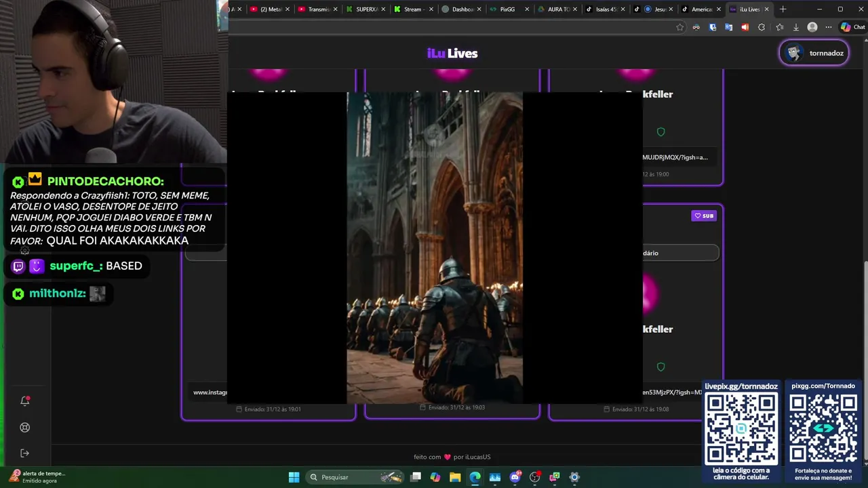Close the iLu Lives browser tab
This screenshot has height=488, width=868.
coord(767,9)
